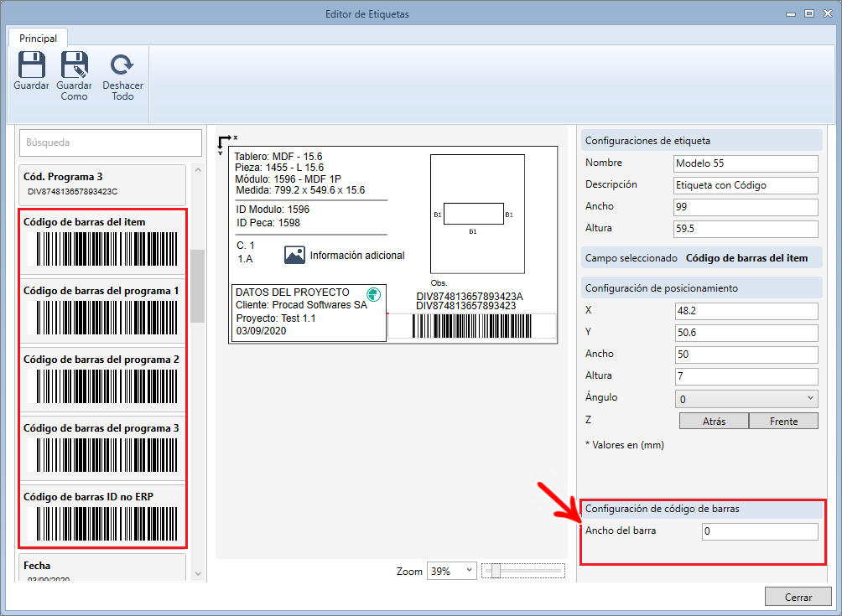Image resolution: width=842 pixels, height=616 pixels.
Task: Select Código de barras ID no ERP
Action: tap(102, 517)
